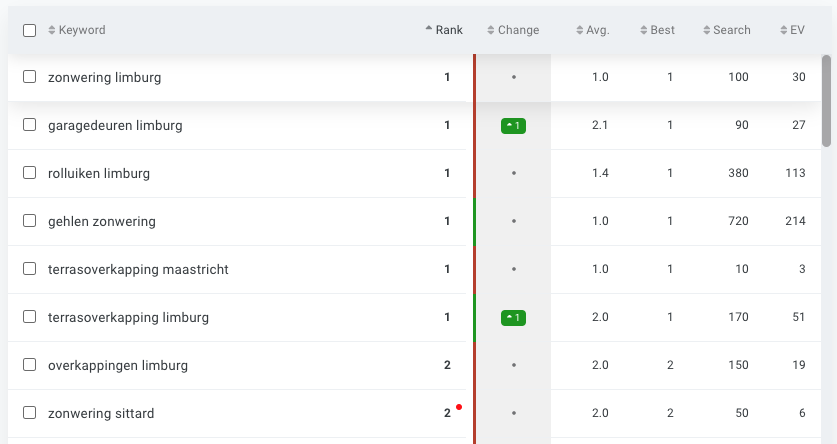Mark the checkbox for overkappingen limburg
The width and height of the screenshot is (837, 444).
[x=29, y=365]
